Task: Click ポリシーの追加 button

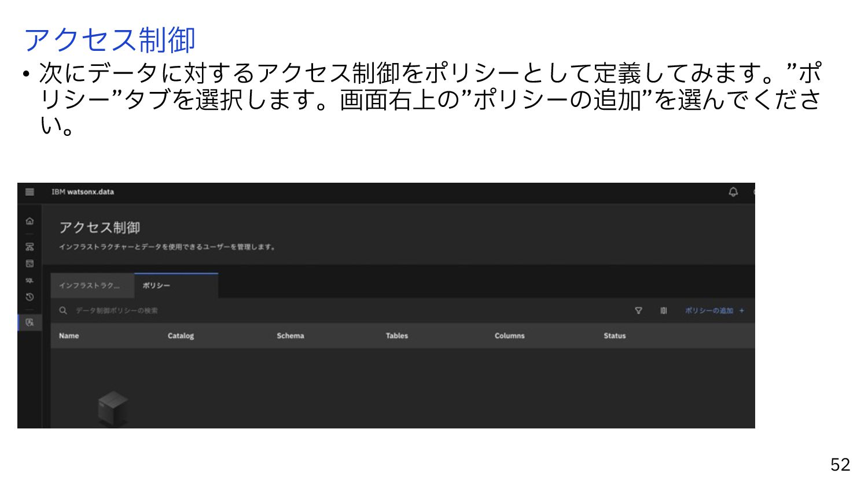Action: tap(715, 310)
